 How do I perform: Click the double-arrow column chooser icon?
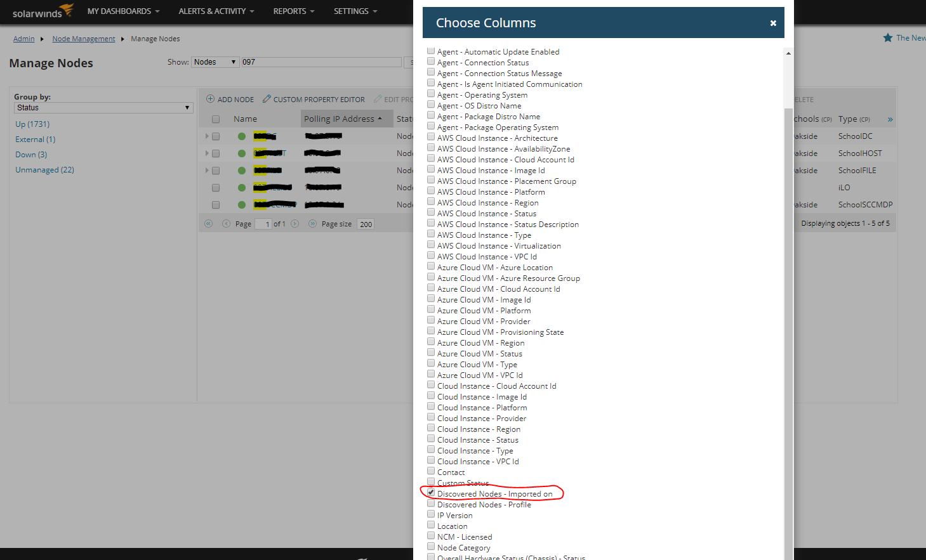point(890,119)
